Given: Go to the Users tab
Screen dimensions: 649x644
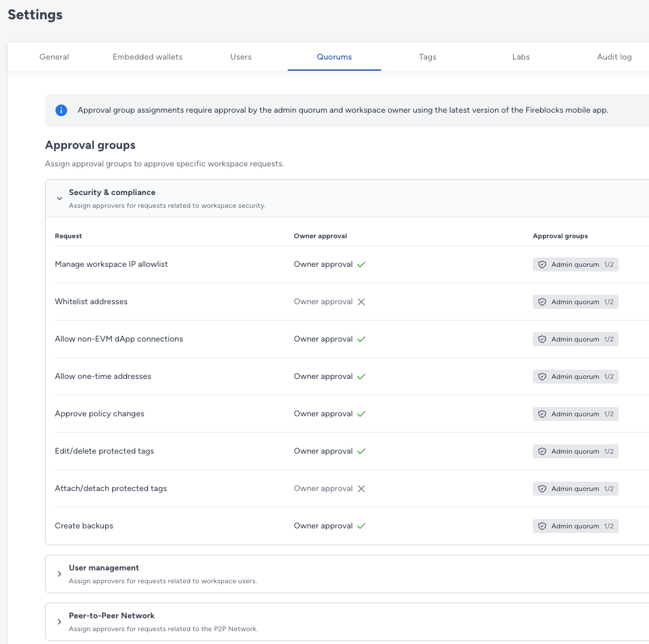Looking at the screenshot, I should (241, 57).
